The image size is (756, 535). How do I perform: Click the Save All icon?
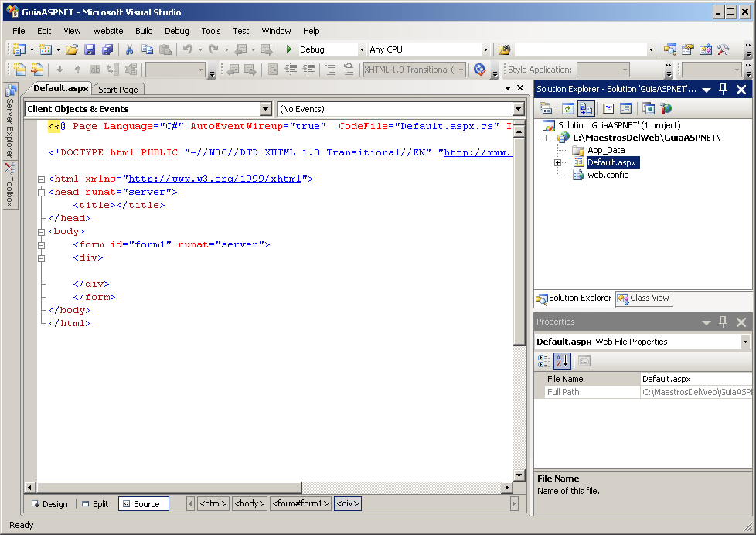(x=107, y=49)
